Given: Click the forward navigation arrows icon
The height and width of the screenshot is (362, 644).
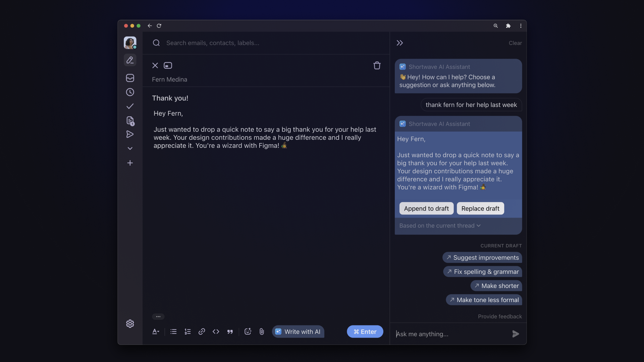Looking at the screenshot, I should 400,43.
